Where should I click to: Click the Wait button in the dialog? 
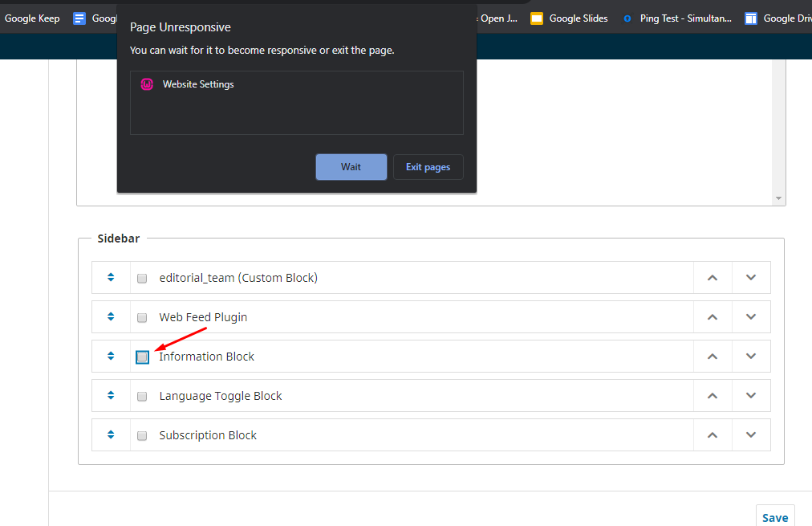click(x=351, y=167)
